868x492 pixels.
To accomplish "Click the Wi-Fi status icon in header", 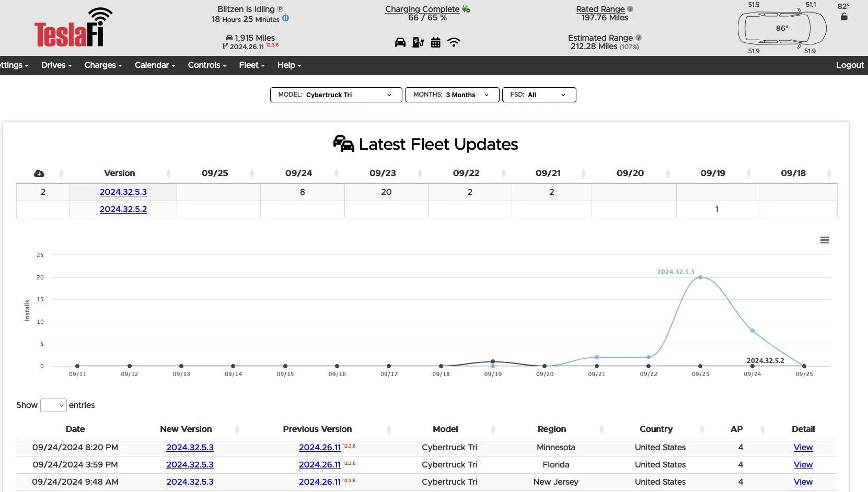I will coord(454,42).
